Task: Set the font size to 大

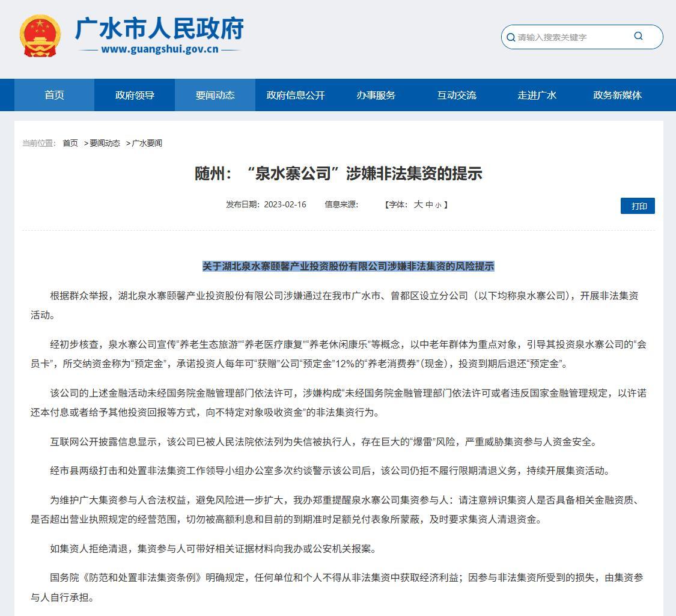Action: (418, 204)
